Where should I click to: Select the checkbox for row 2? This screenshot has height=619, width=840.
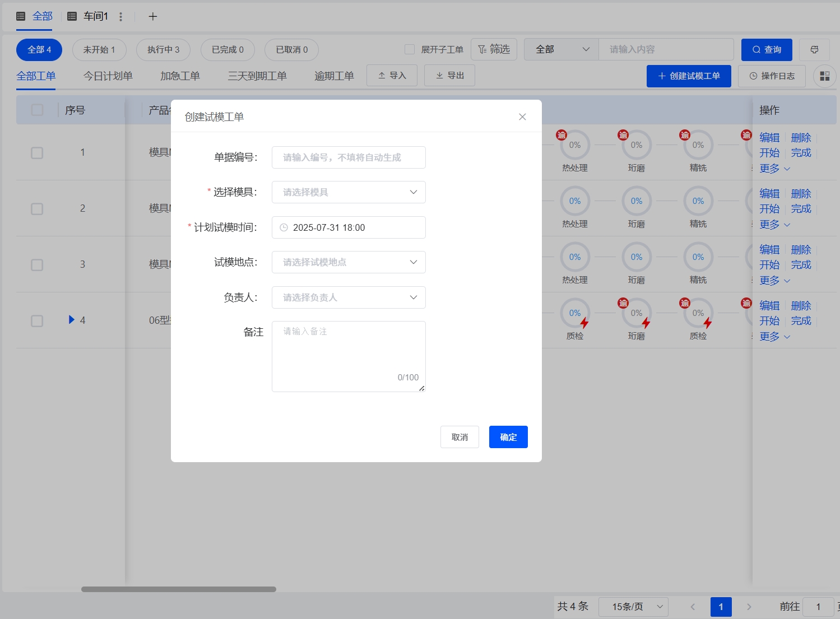[x=37, y=208]
